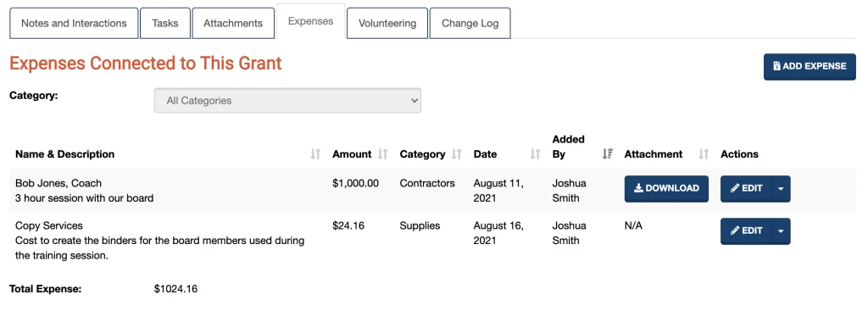Select the $1,000.00 amount cell
The height and width of the screenshot is (311, 868).
coord(355,183)
